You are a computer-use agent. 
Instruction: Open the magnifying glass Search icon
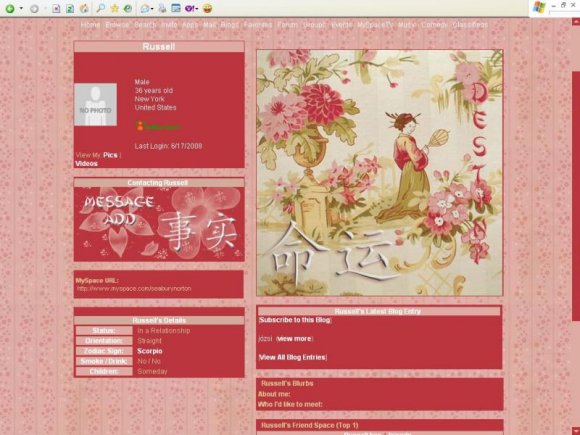pyautogui.click(x=100, y=8)
